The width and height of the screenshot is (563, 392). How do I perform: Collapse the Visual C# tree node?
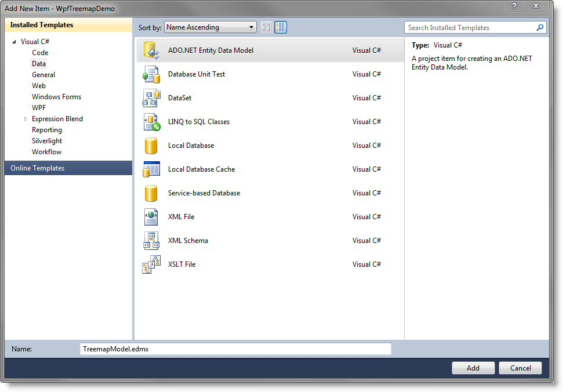point(14,42)
